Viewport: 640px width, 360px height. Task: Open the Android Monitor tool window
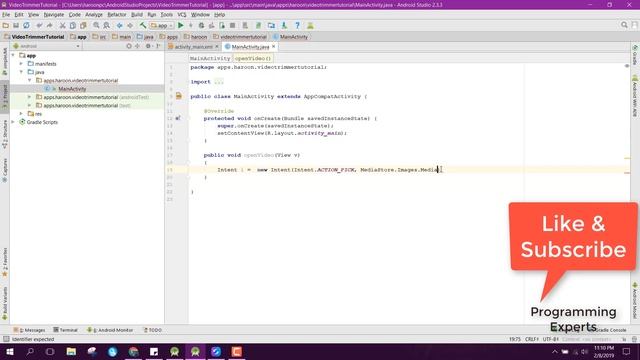(x=110, y=330)
